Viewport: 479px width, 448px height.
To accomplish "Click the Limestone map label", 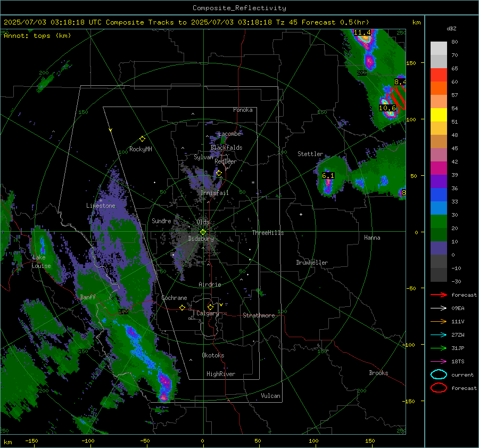I will [x=101, y=206].
